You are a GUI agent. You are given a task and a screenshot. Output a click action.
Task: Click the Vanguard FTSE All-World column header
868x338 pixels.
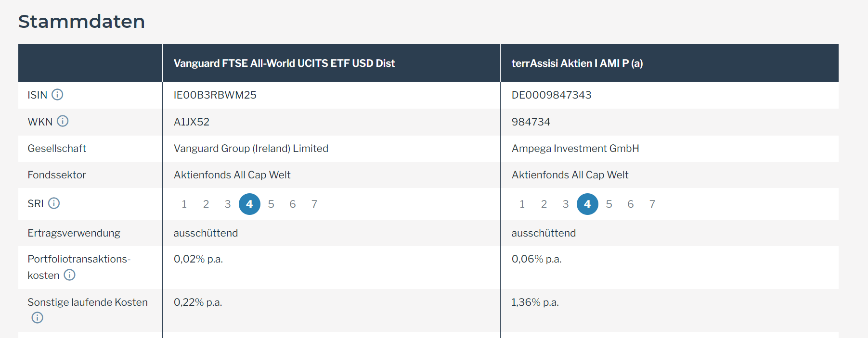284,63
